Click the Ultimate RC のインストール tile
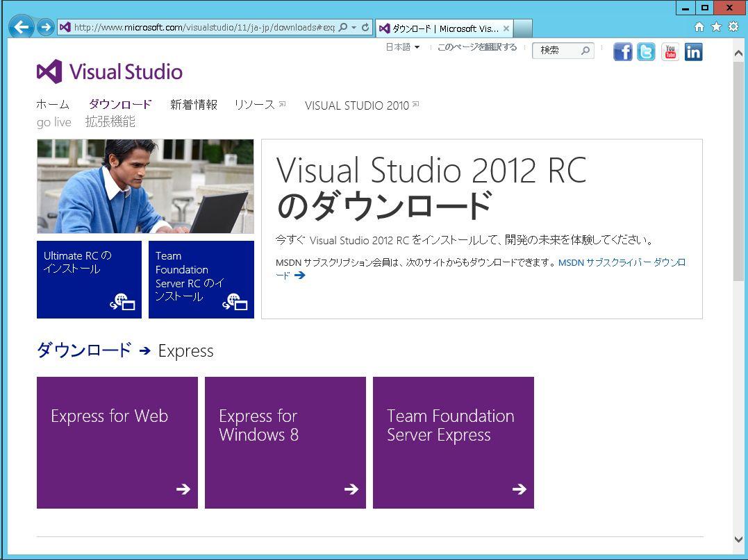 [x=89, y=279]
